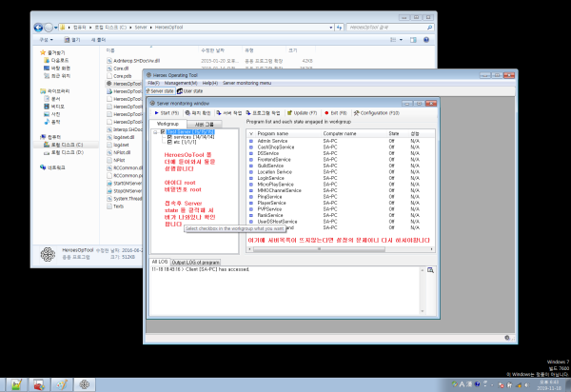Toggle the services [14/14/14] checkbox
The height and width of the screenshot is (392, 571).
pos(169,137)
